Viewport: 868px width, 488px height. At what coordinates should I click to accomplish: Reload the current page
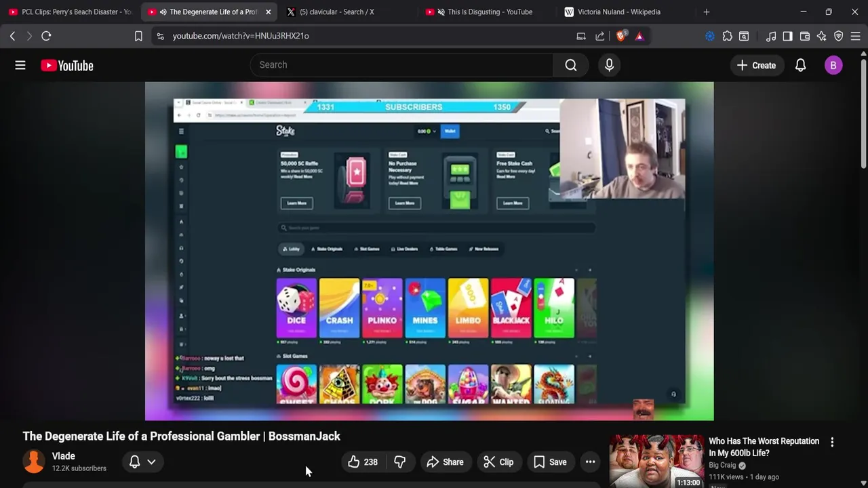click(x=46, y=36)
